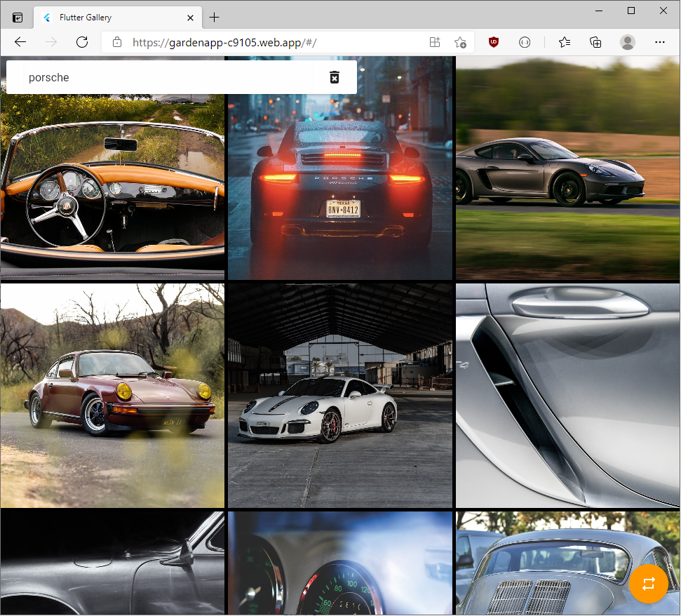Open the Favorites list
Image resolution: width=681 pixels, height=616 pixels.
click(x=564, y=42)
